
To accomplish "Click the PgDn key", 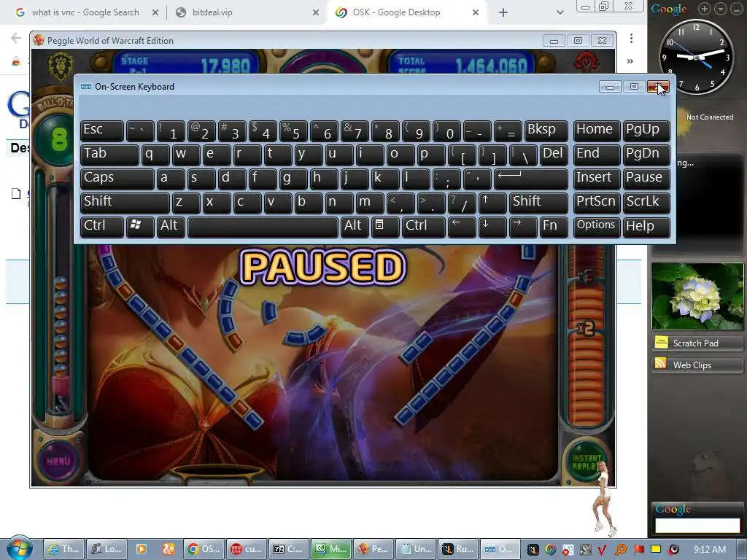I will tap(646, 155).
